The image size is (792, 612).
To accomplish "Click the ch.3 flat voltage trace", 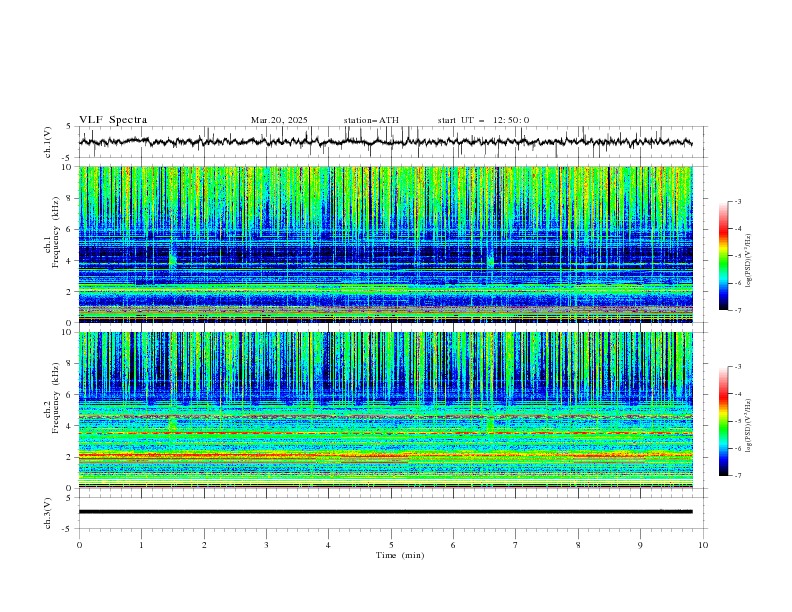I will pos(385,512).
